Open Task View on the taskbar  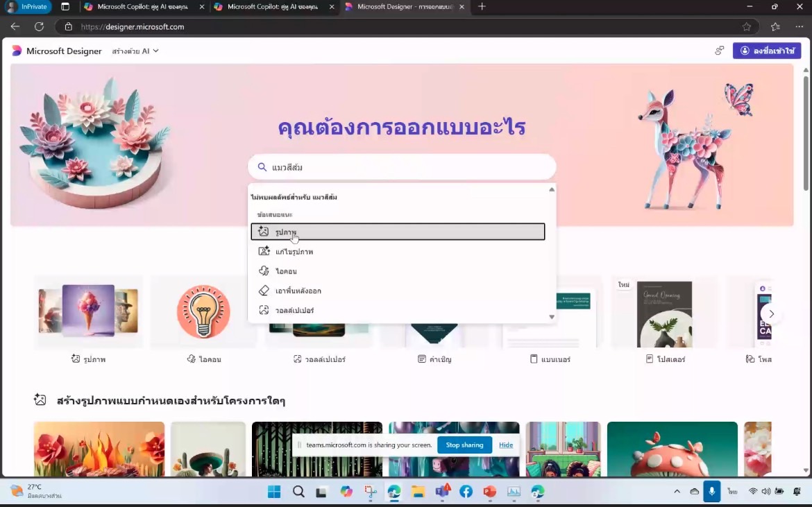tap(321, 492)
